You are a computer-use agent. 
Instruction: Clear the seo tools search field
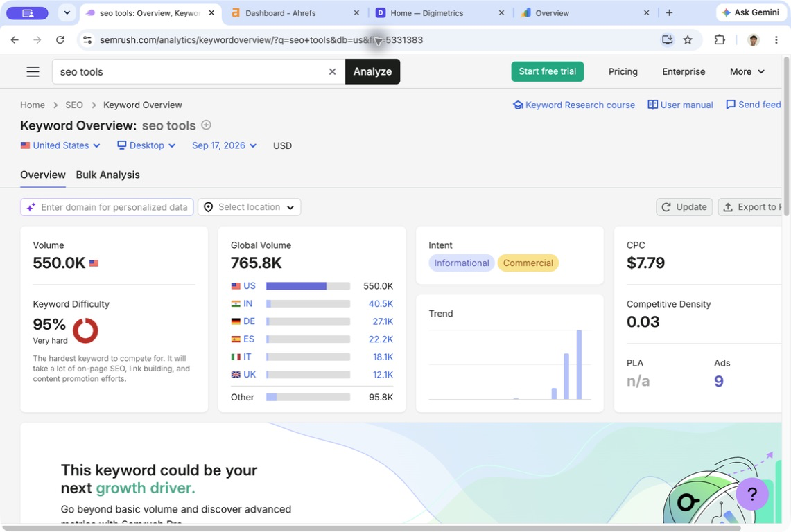tap(333, 71)
